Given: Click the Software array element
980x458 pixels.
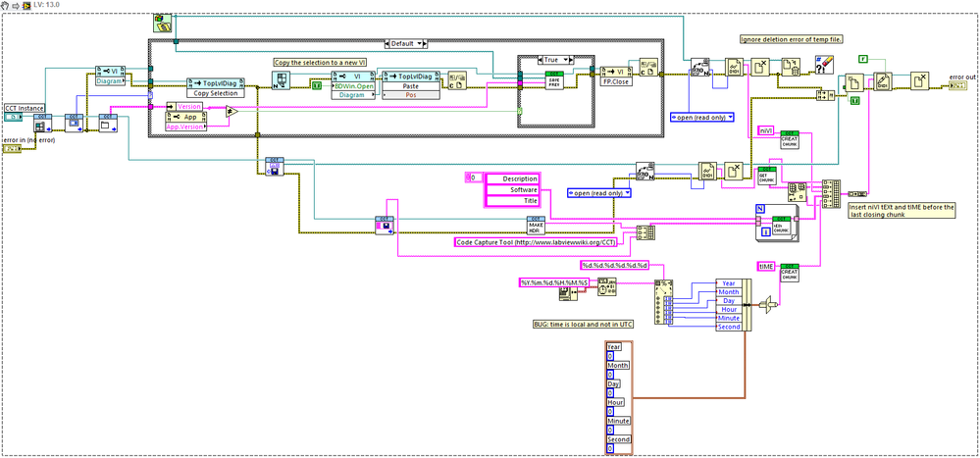Looking at the screenshot, I should [x=512, y=190].
